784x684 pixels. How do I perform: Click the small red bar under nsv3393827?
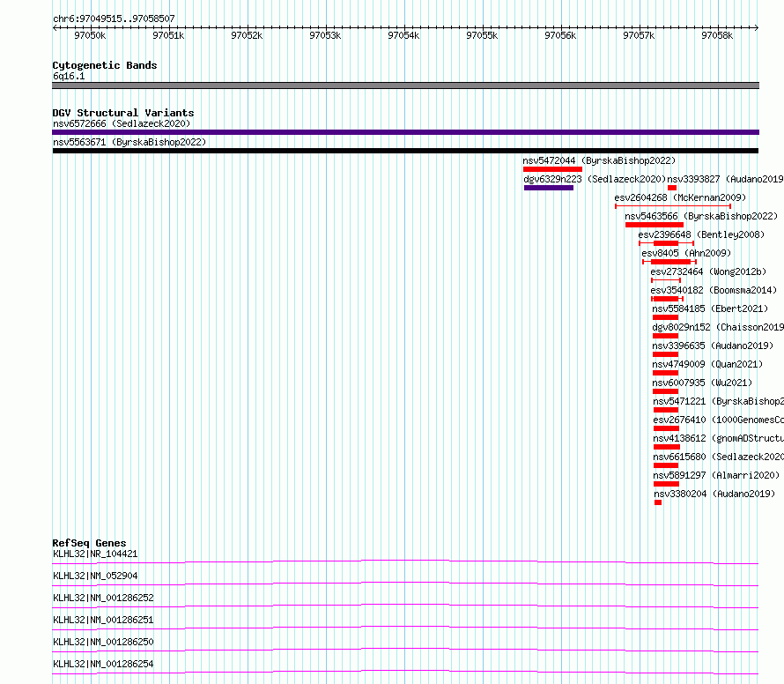tap(672, 188)
